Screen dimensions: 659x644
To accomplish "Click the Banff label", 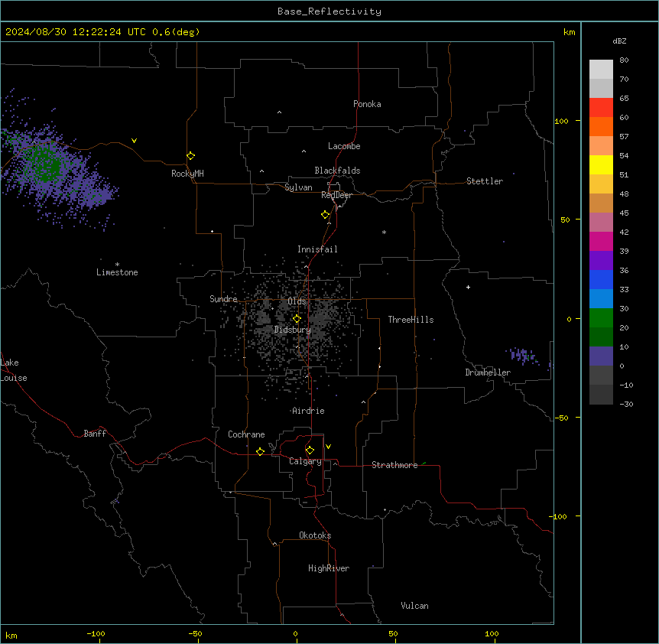I will [x=95, y=434].
